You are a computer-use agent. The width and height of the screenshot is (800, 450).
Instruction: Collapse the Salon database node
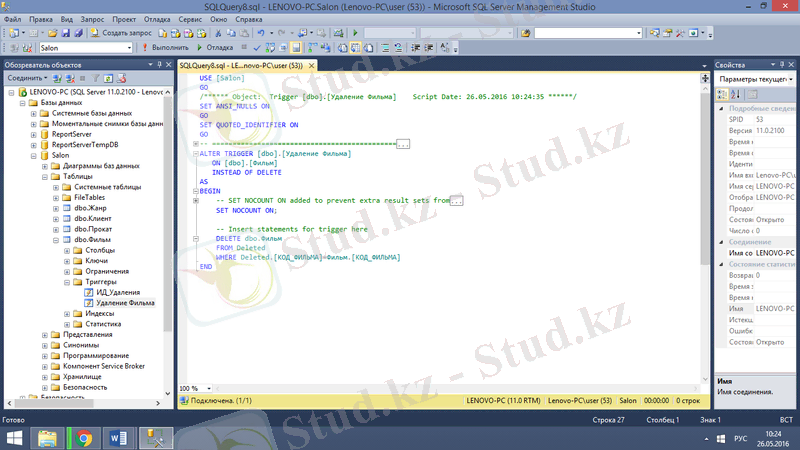tap(34, 156)
